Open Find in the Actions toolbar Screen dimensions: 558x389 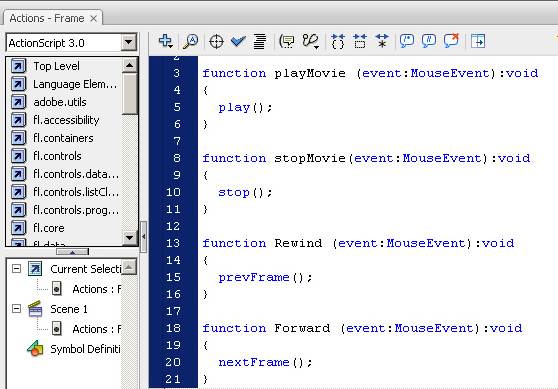[190, 41]
